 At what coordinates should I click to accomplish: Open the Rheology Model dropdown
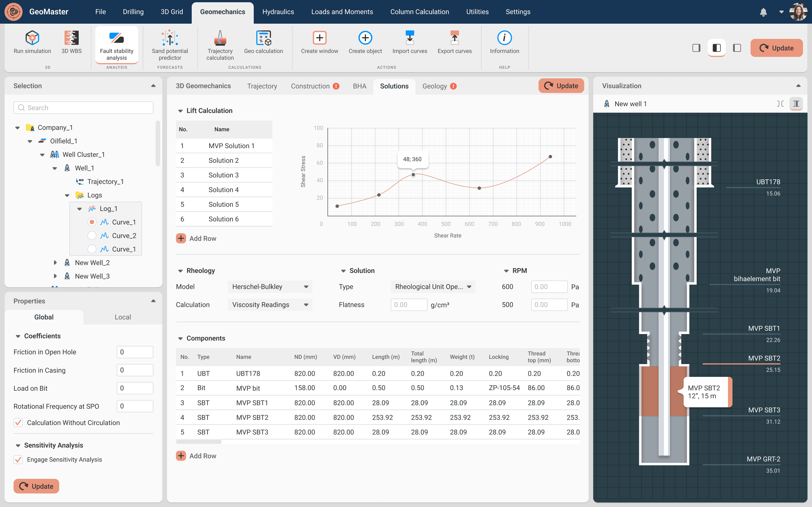[270, 287]
